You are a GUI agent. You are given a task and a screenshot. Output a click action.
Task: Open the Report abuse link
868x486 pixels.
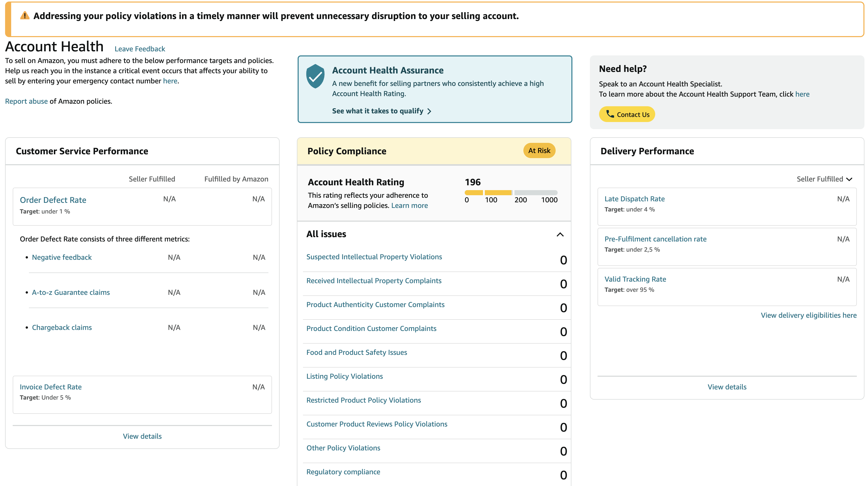pos(26,101)
